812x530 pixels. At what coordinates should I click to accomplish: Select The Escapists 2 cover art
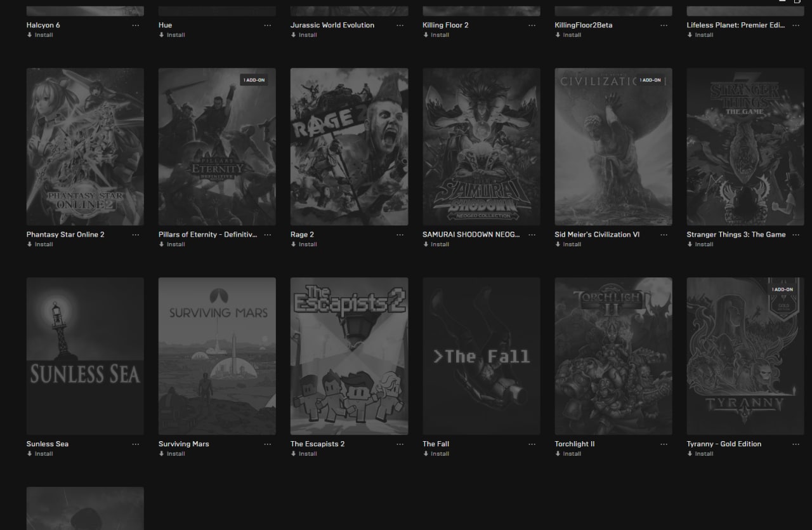(349, 356)
